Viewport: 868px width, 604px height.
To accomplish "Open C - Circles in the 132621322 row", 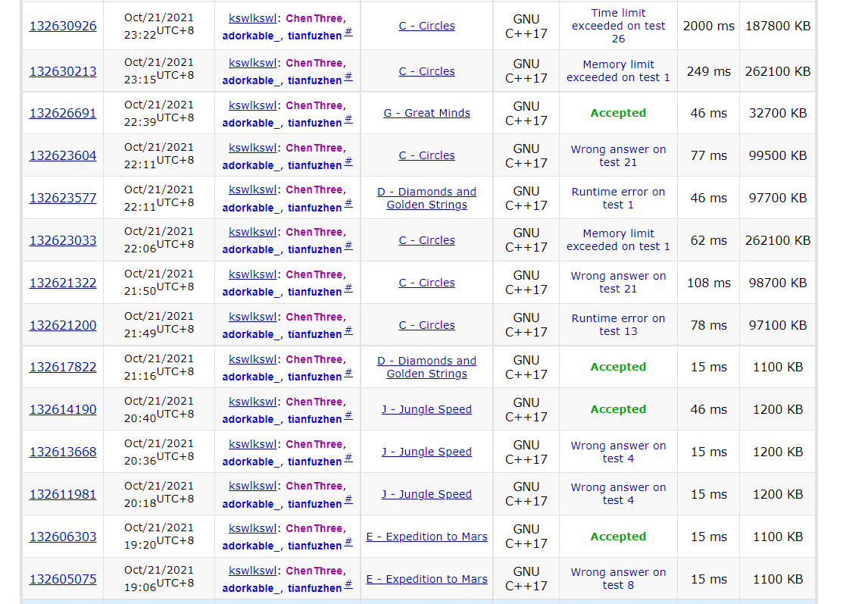I will click(x=426, y=283).
